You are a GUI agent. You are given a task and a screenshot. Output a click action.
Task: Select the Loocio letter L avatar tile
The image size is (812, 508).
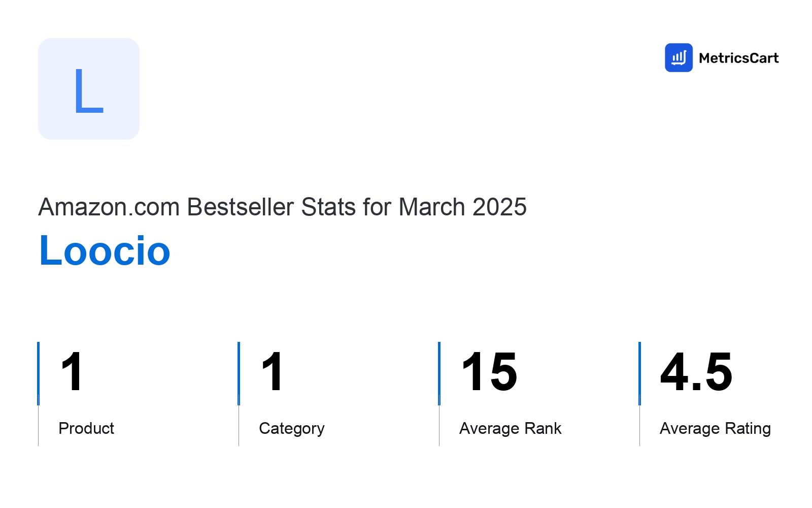point(89,89)
